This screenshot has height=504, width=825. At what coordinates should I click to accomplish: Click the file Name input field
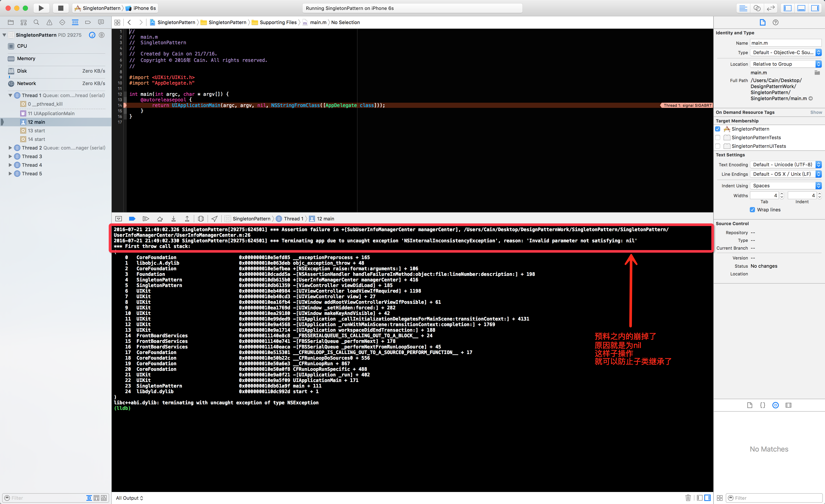coord(785,43)
